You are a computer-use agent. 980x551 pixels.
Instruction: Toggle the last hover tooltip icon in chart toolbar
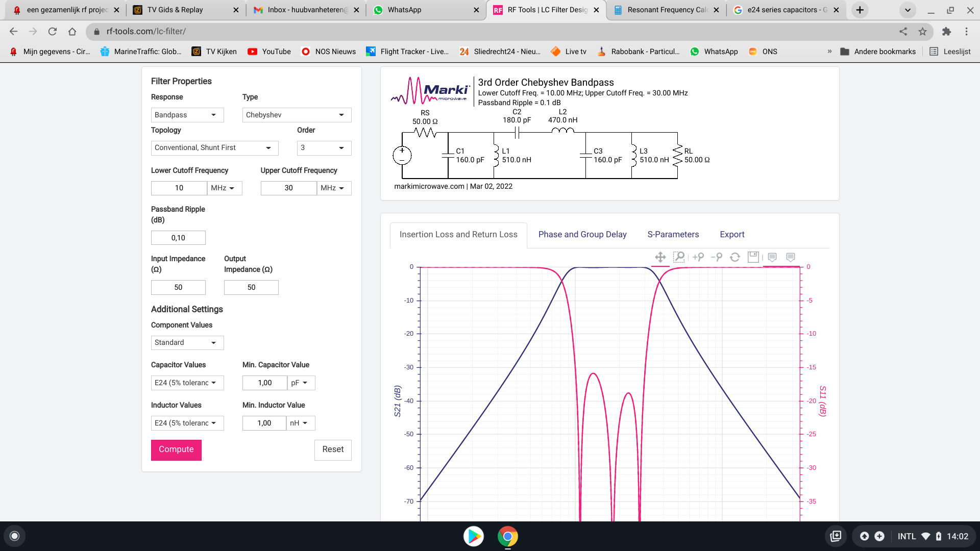point(791,257)
